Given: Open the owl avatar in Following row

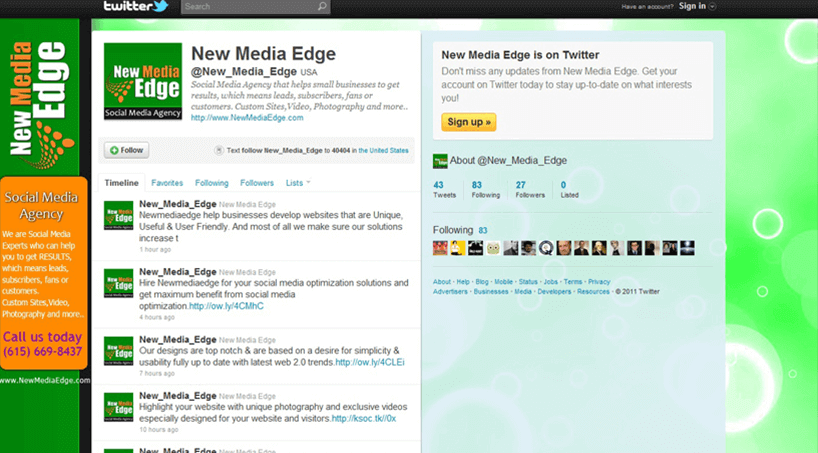Looking at the screenshot, I should pos(493,248).
